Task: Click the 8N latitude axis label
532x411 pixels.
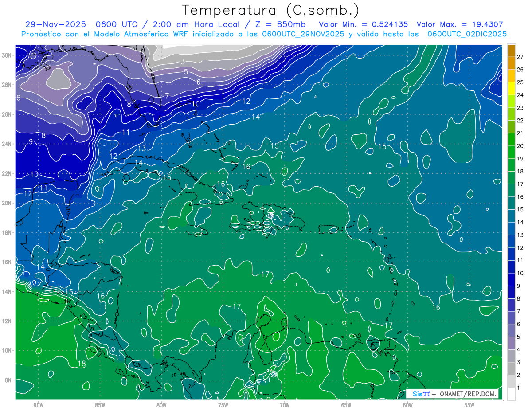Action: pyautogui.click(x=8, y=380)
